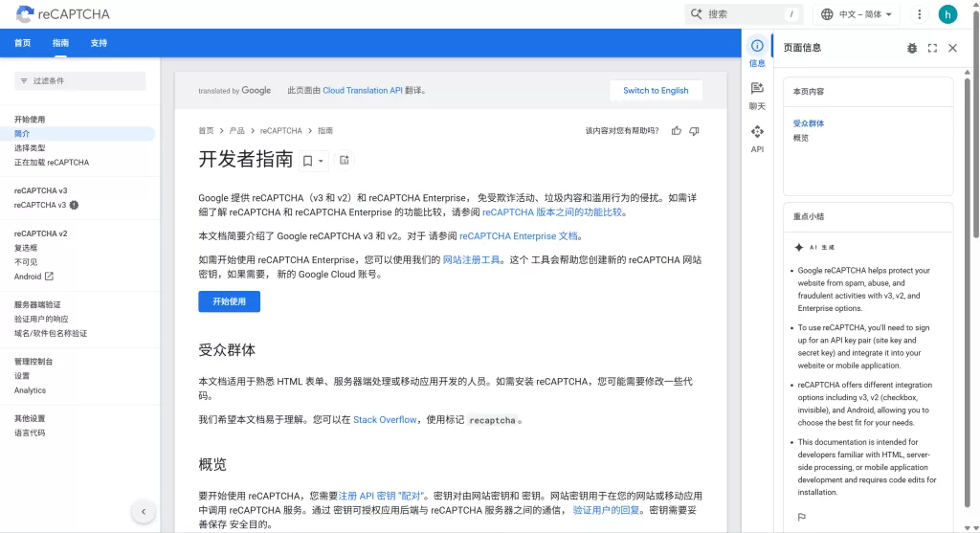
Task: Open the 注册 API 密钥 "配对" link
Action: pos(381,496)
